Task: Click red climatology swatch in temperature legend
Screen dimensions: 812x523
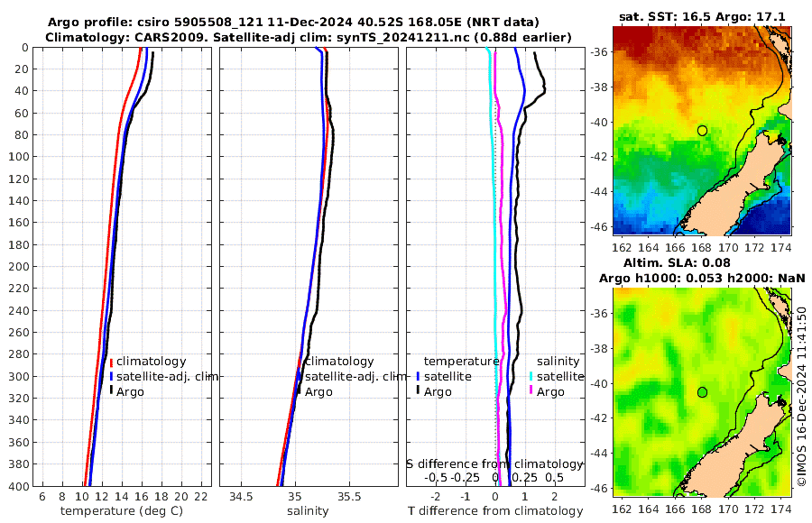Action: pos(111,362)
